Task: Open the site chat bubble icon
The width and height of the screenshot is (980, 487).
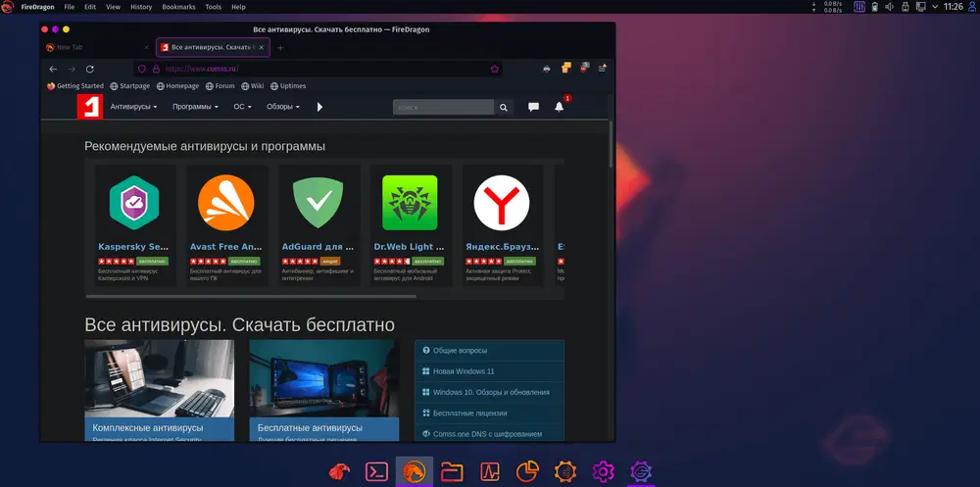Action: click(x=533, y=107)
